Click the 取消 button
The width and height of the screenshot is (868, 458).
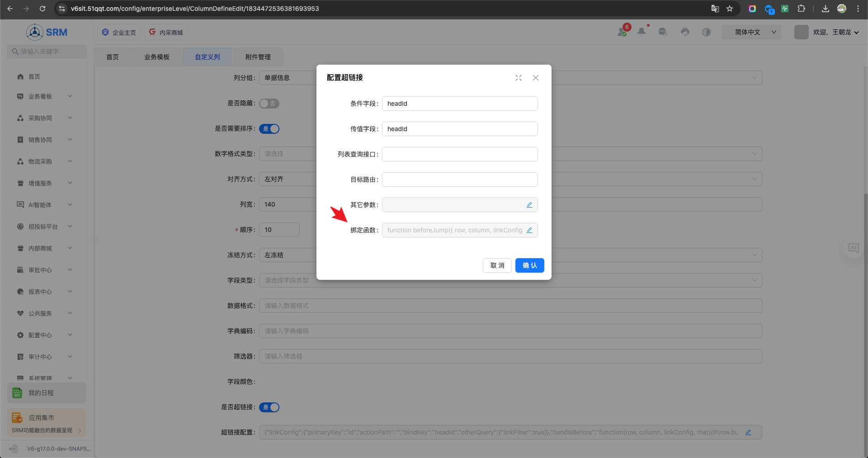click(497, 265)
